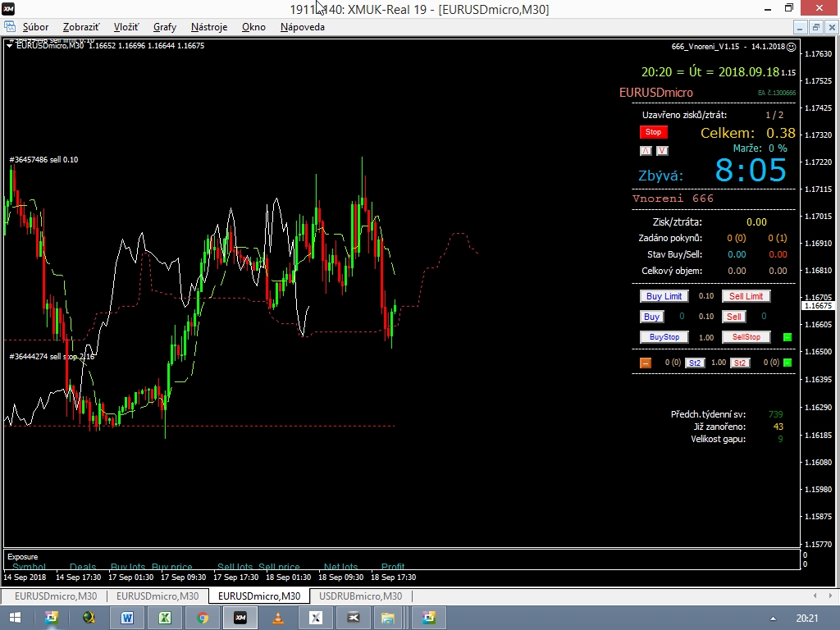
Task: Open File Explorer from the taskbar
Action: point(388,619)
